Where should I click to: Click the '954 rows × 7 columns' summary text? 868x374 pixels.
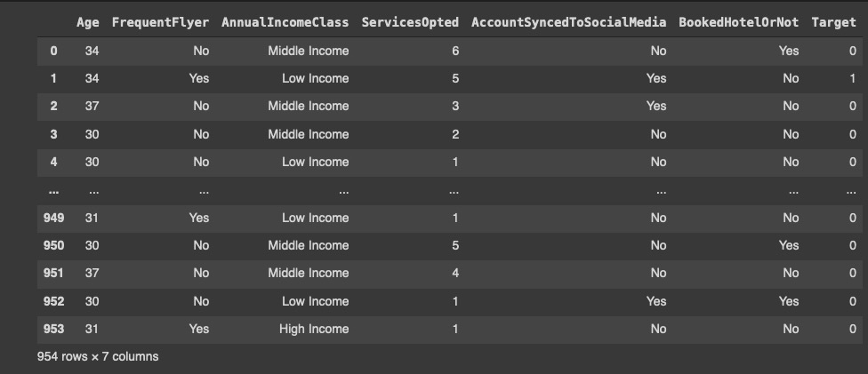tap(97, 356)
